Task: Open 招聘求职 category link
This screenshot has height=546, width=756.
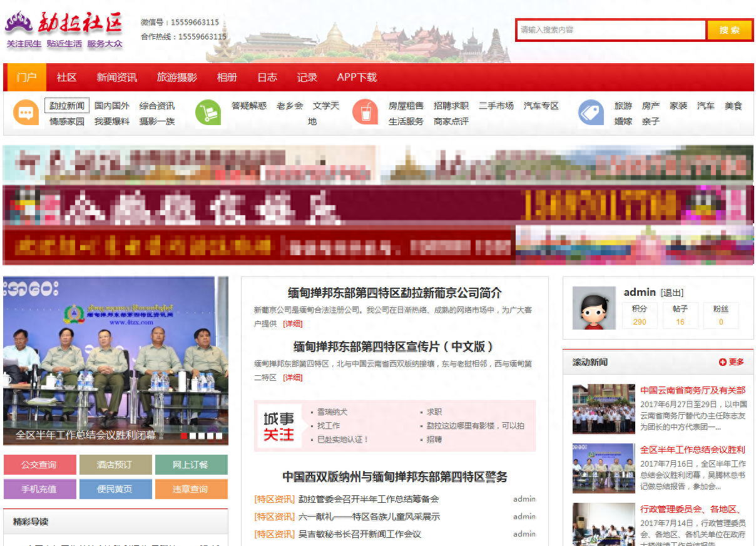Action: pyautogui.click(x=451, y=106)
